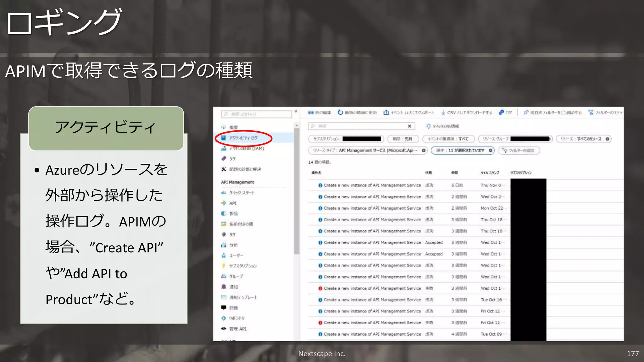Open the log row dated Thu Nov 0
The height and width of the screenshot is (362, 644).
tap(465, 185)
